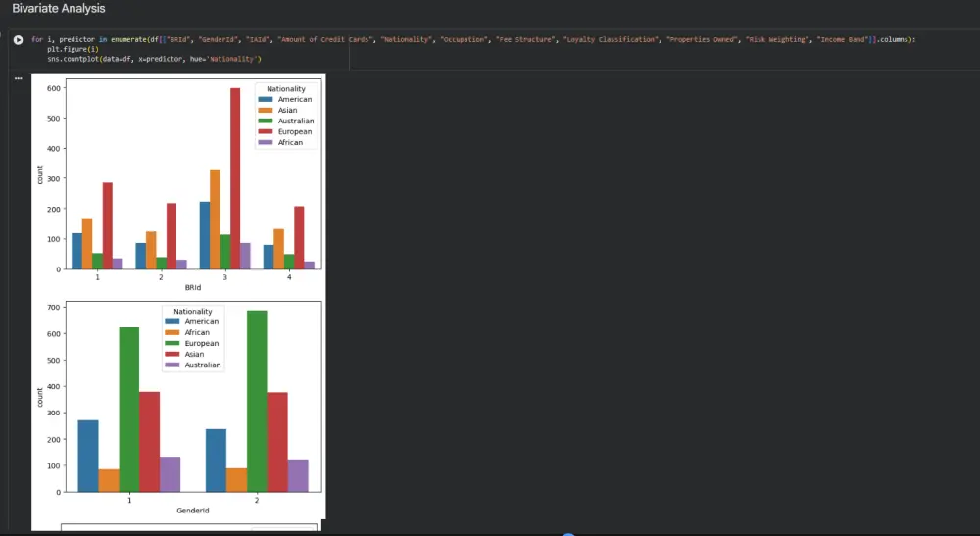Click the plt.figure(i) line in the code
This screenshot has width=980, height=536.
73,49
